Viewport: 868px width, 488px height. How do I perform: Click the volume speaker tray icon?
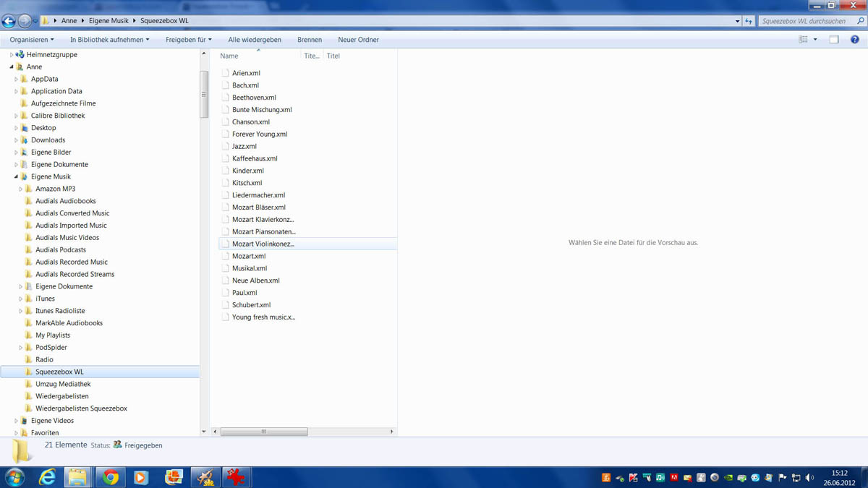[809, 478]
